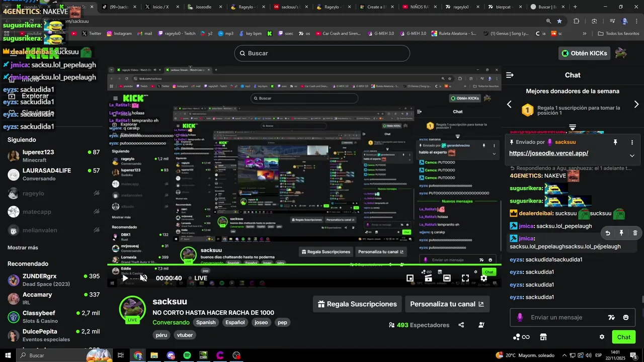Pin jmica's hovered chat message
The image size is (644, 362).
(621, 233)
